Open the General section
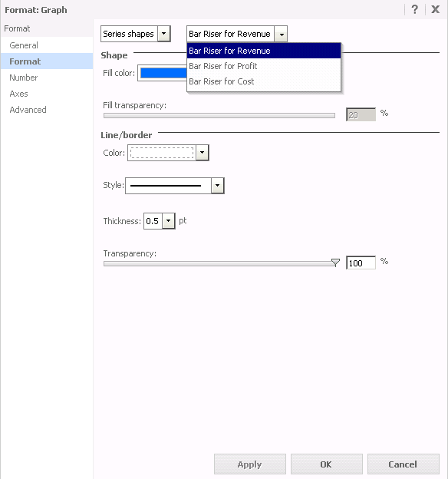Viewport: 448px width, 479px height. [24, 45]
